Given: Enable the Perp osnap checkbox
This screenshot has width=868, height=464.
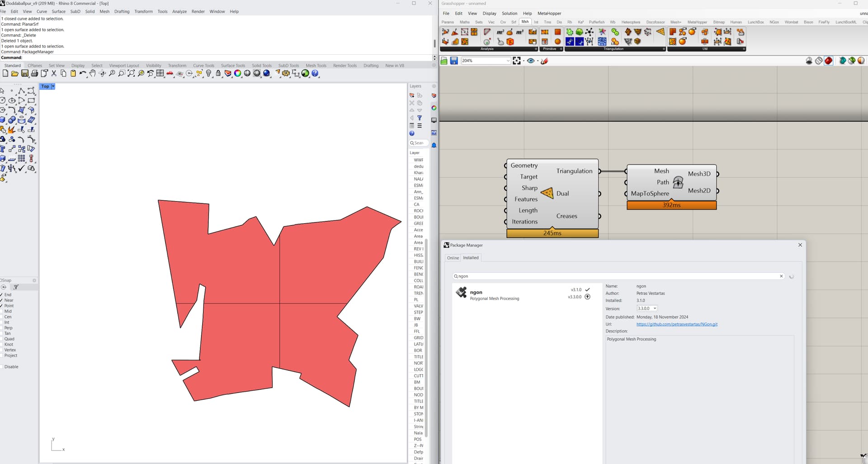Looking at the screenshot, I should click(x=1, y=328).
